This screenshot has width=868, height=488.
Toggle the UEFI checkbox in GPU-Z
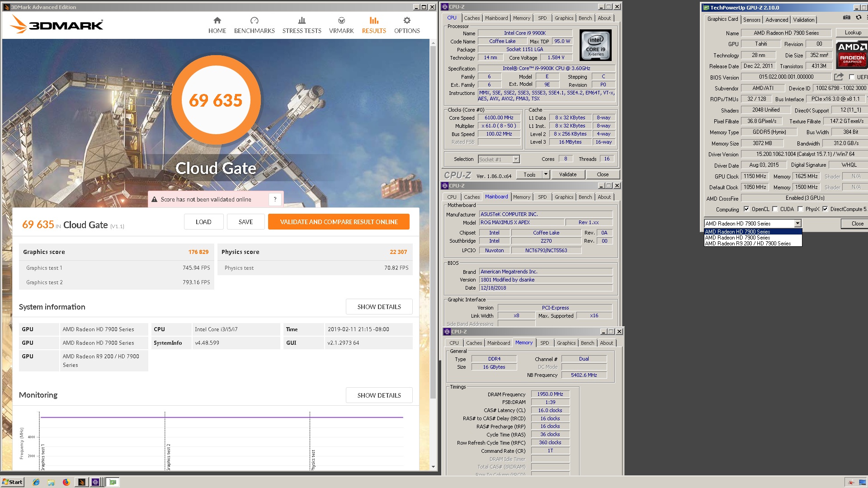coord(852,77)
